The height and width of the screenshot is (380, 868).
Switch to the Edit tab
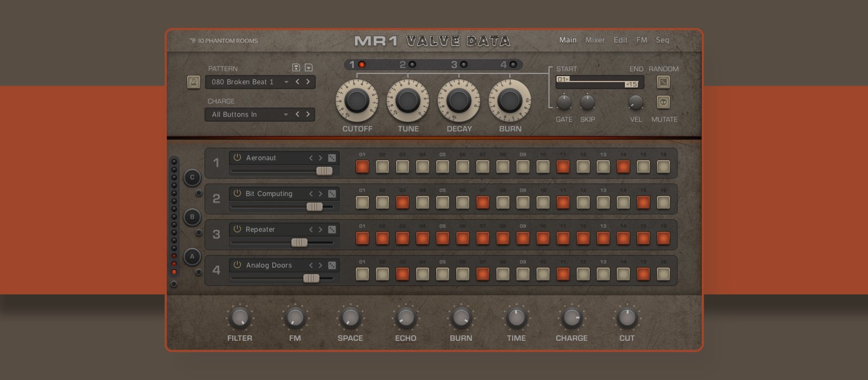coord(621,40)
